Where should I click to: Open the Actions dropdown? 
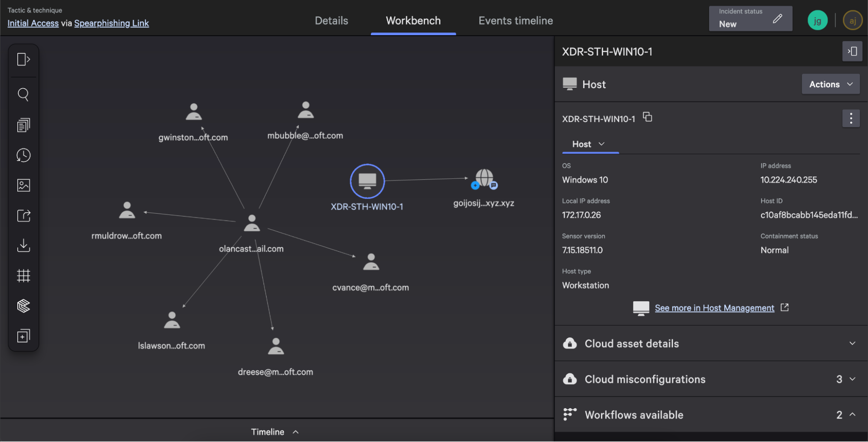coord(830,84)
